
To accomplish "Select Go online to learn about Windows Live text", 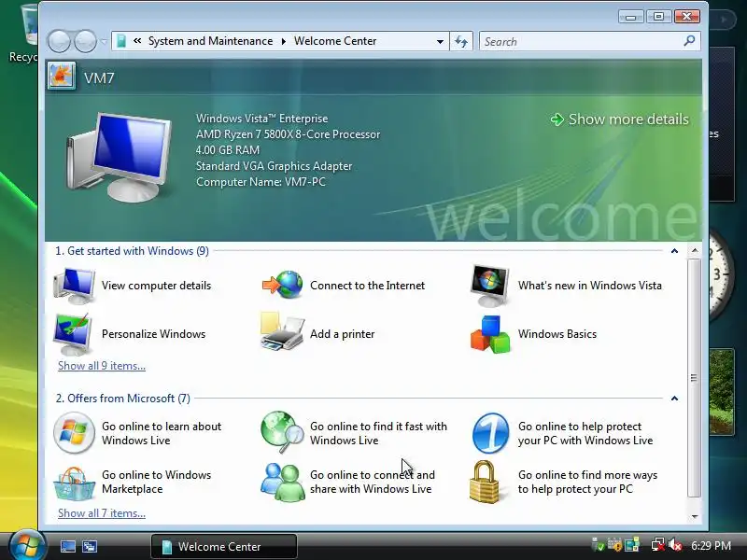I will coord(162,433).
